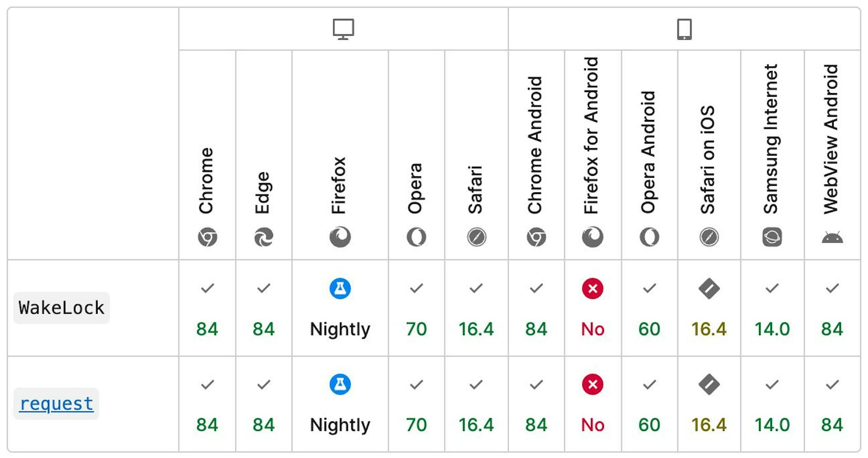Image resolution: width=868 pixels, height=458 pixels.
Task: Click the desktop Firefox browser logo
Action: (340, 237)
